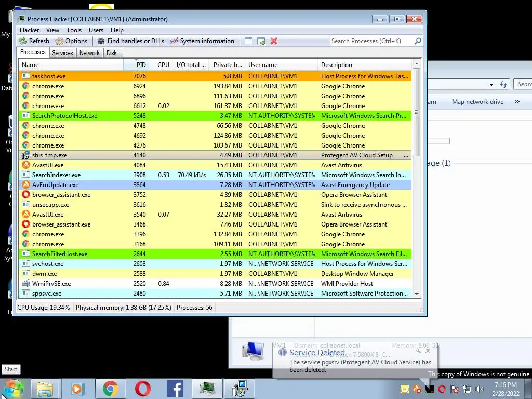Screen dimensions: 532x399
Task: Click Physical memory status bar entry
Action: click(124, 308)
